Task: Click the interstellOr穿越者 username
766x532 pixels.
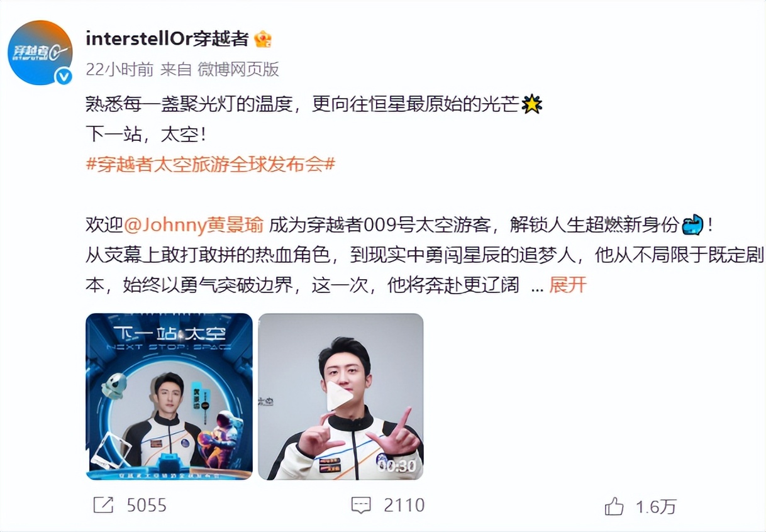Action: pos(167,39)
